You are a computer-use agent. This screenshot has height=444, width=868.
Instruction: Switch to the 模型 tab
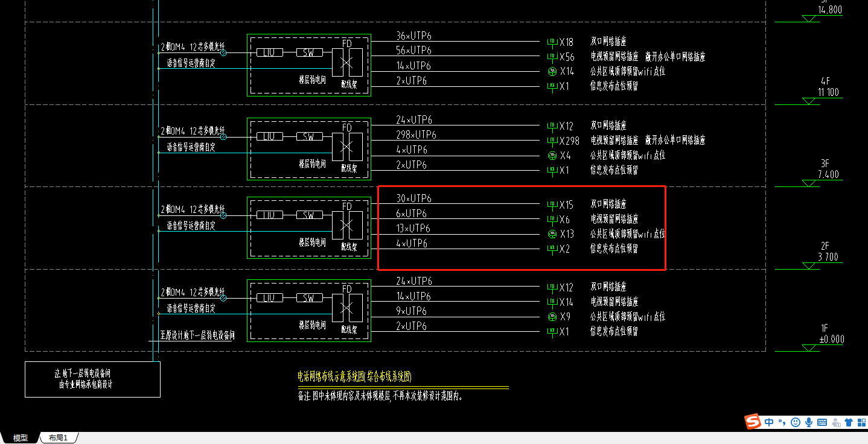pos(21,438)
